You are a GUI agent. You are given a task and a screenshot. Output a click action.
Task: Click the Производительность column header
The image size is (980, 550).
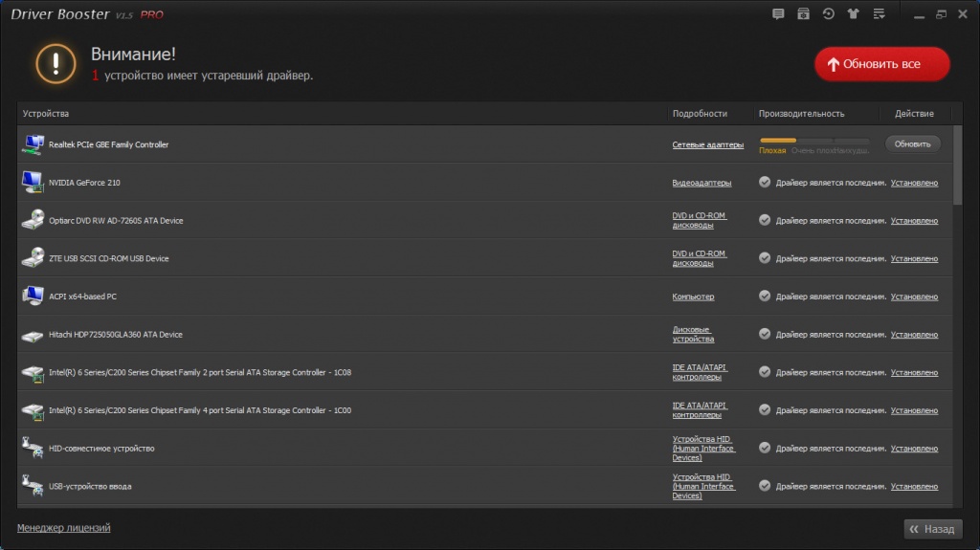(801, 114)
